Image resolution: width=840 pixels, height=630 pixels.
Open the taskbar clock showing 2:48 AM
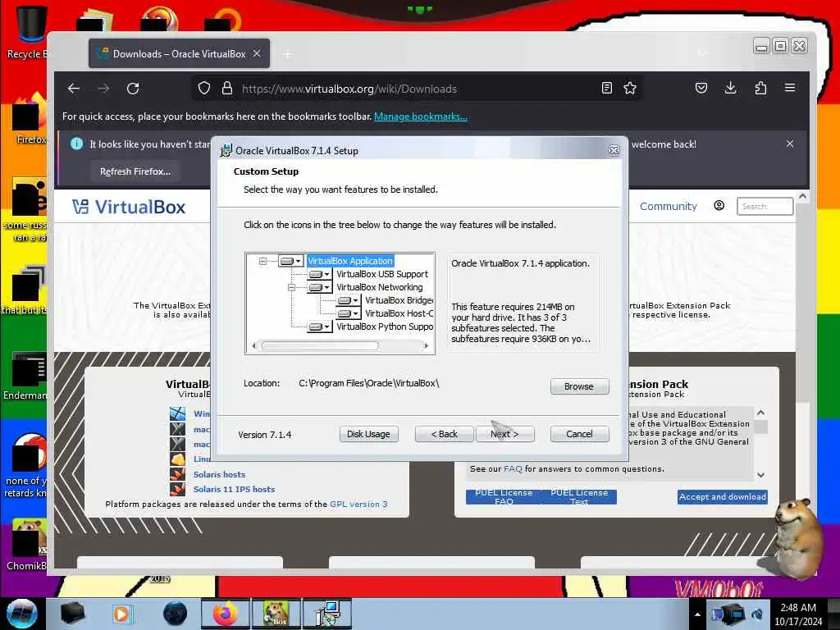[798, 614]
